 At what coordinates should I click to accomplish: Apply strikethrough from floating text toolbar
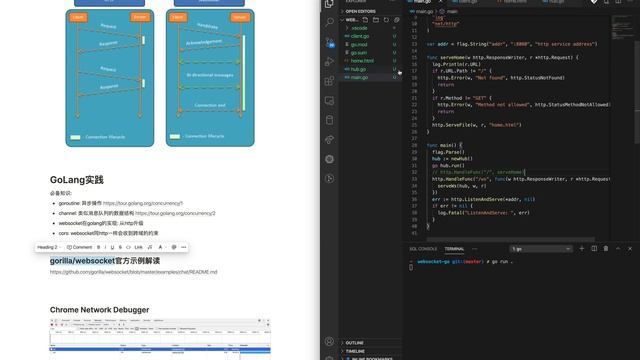click(120, 247)
